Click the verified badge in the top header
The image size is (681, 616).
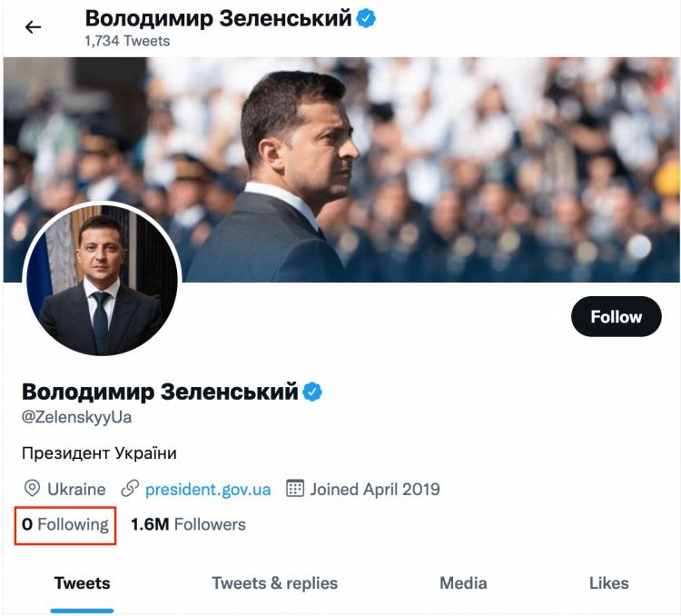tap(366, 19)
